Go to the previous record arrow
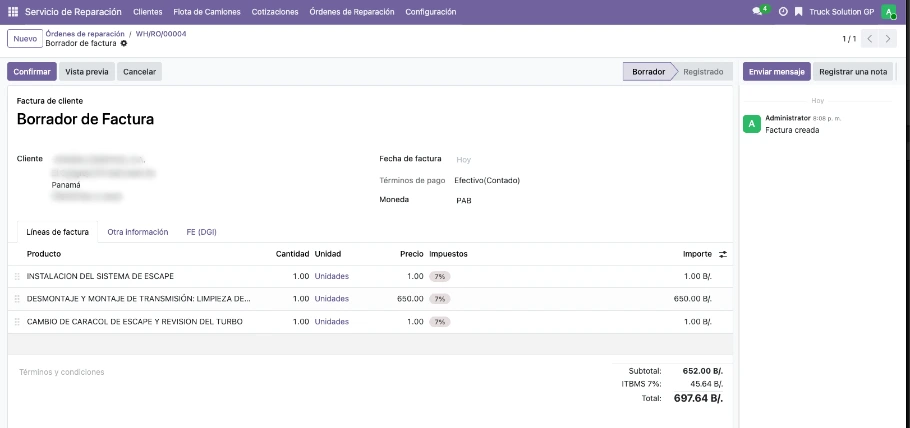This screenshot has height=428, width=910. point(869,39)
